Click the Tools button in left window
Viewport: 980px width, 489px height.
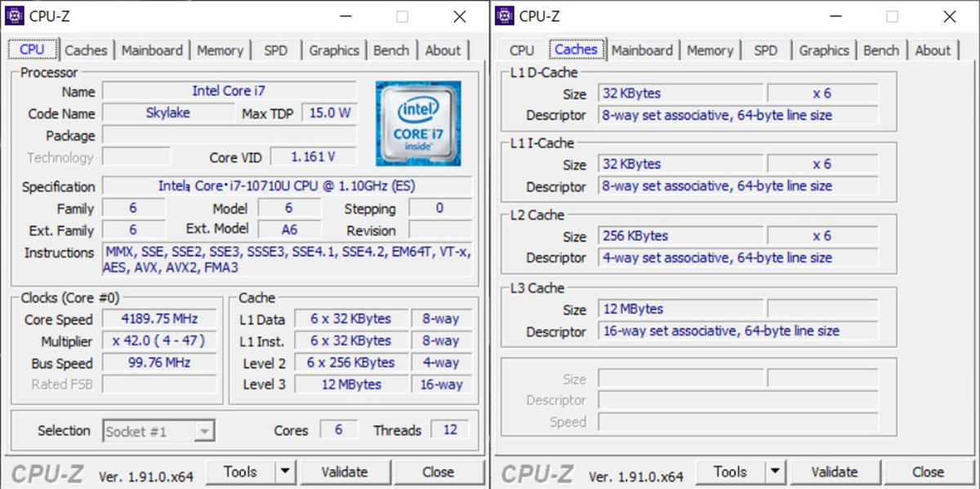(x=239, y=472)
